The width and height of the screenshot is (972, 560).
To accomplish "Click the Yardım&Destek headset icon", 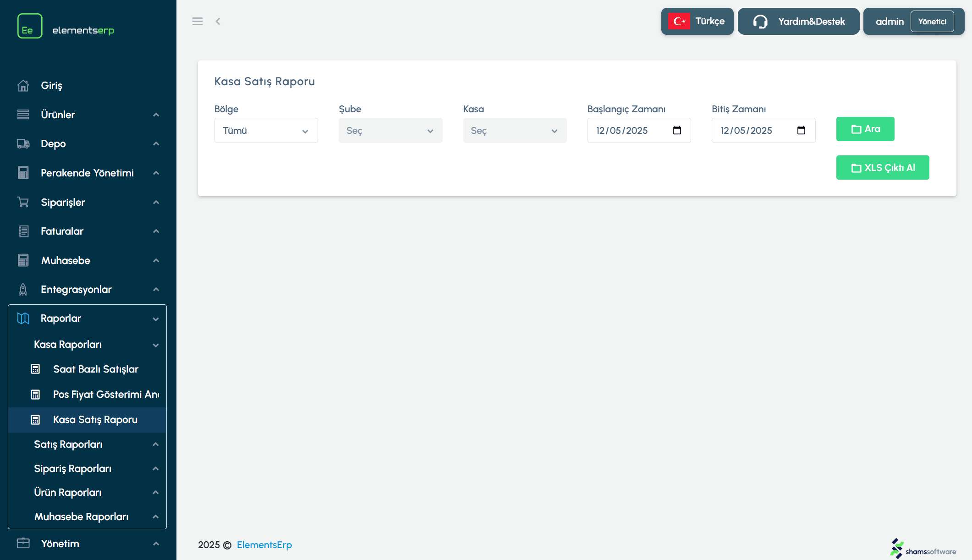I will tap(760, 22).
